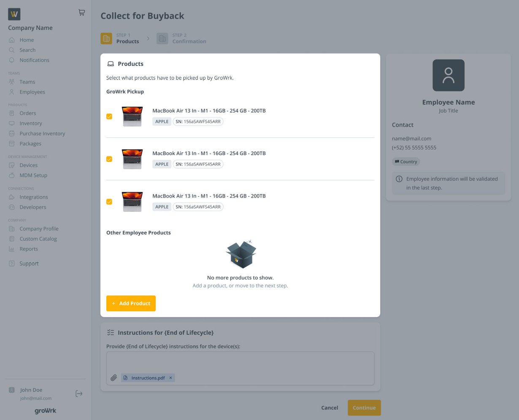Select the Reports sidebar icon
The height and width of the screenshot is (420, 519).
click(11, 248)
